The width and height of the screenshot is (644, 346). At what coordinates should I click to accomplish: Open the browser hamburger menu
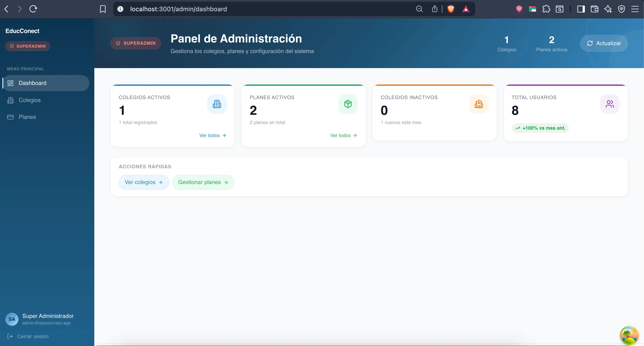635,9
